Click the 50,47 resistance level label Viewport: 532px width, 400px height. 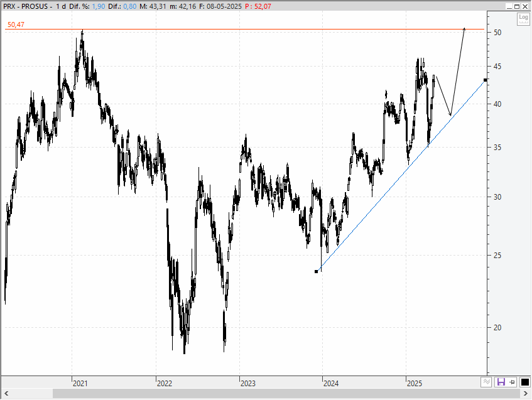(16, 24)
